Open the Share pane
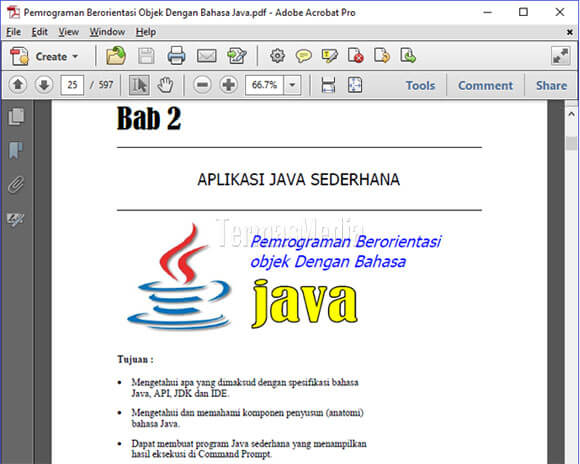580x464 pixels. pyautogui.click(x=551, y=85)
